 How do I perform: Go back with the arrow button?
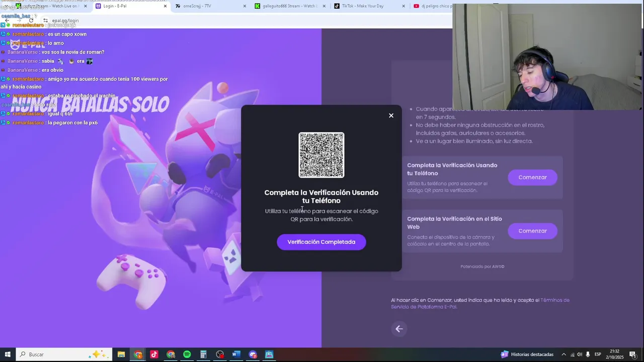pyautogui.click(x=399, y=329)
